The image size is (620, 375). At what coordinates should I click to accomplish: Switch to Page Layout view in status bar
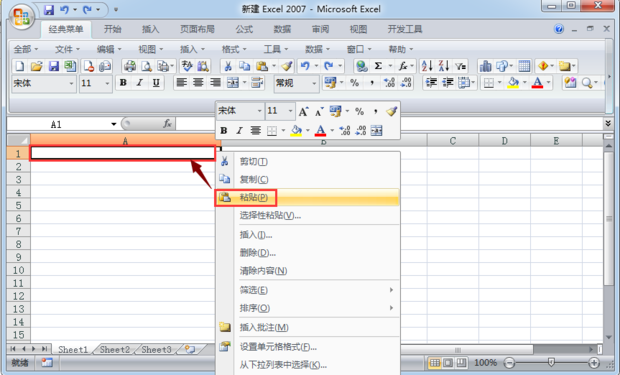pyautogui.click(x=448, y=363)
